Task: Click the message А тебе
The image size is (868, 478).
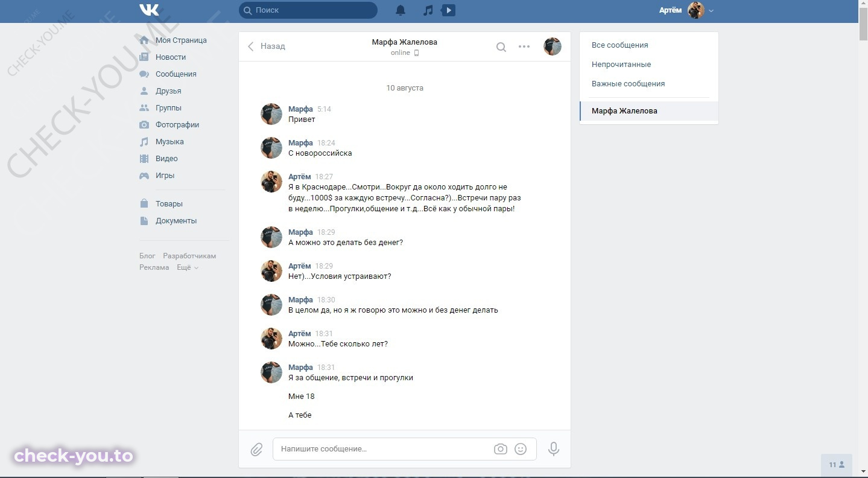Action: pyautogui.click(x=300, y=415)
